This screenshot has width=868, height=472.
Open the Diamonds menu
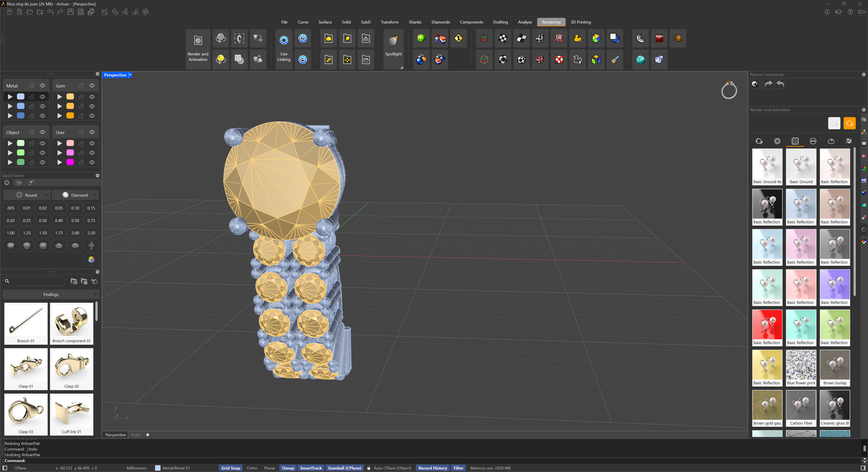(x=440, y=22)
